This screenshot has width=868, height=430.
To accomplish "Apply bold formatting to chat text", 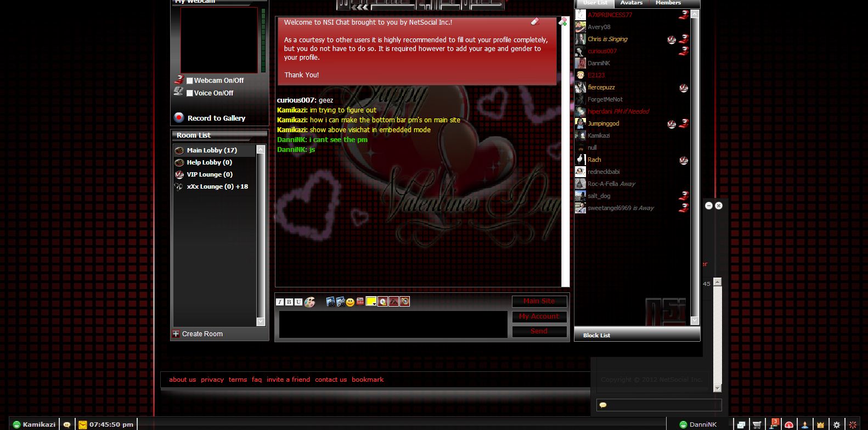I will (289, 302).
